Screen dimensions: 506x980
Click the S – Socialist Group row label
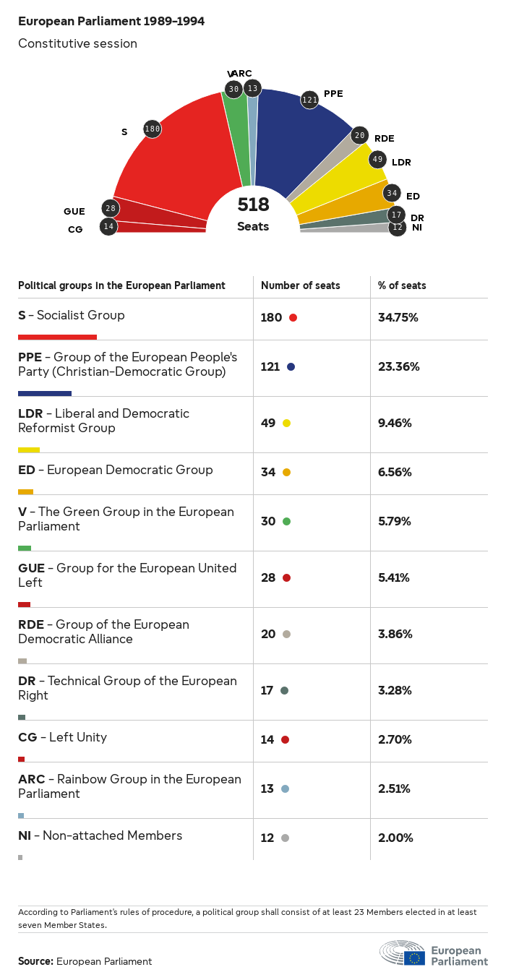point(72,315)
